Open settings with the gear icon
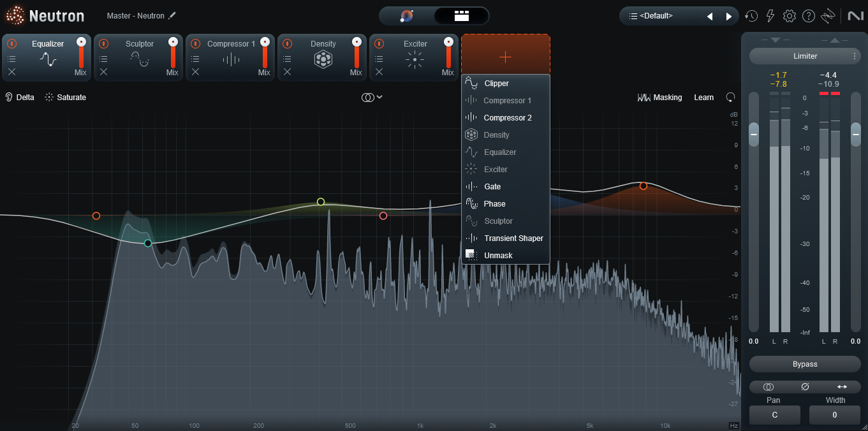Image resolution: width=868 pixels, height=431 pixels. pyautogui.click(x=790, y=16)
